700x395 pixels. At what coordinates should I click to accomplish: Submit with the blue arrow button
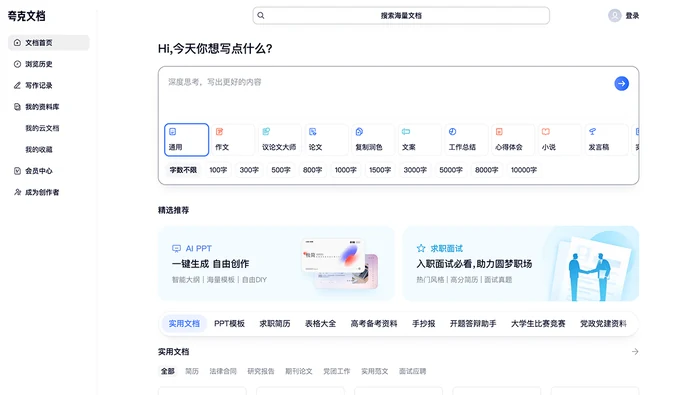(621, 83)
